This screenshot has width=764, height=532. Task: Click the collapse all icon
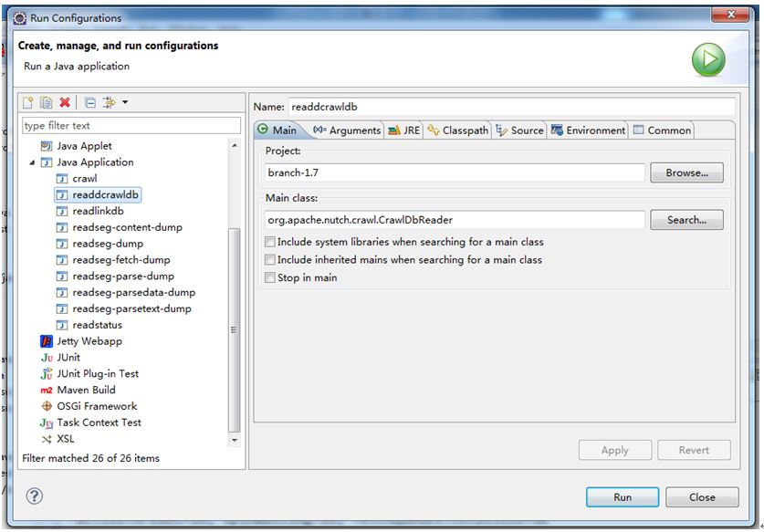click(89, 102)
